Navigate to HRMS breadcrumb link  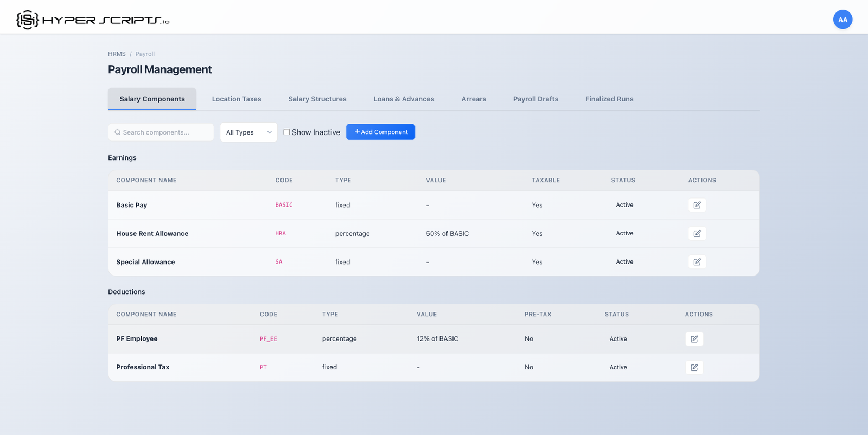[x=117, y=54]
